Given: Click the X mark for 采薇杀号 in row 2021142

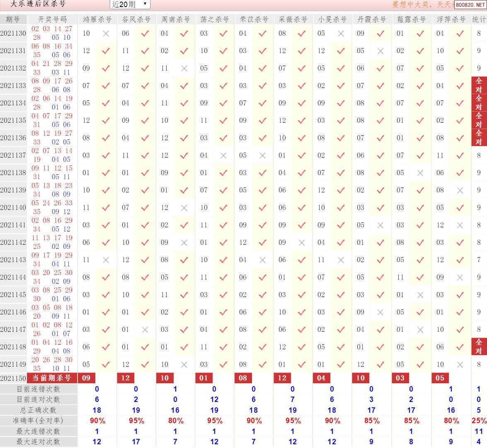Looking at the screenshot, I should click(302, 243).
